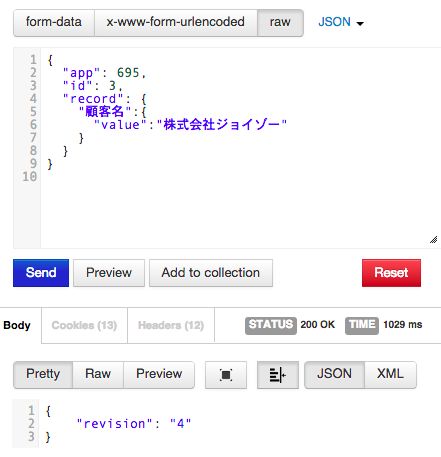Click the Preview button beside Send
The width and height of the screenshot is (441, 457).
[109, 273]
